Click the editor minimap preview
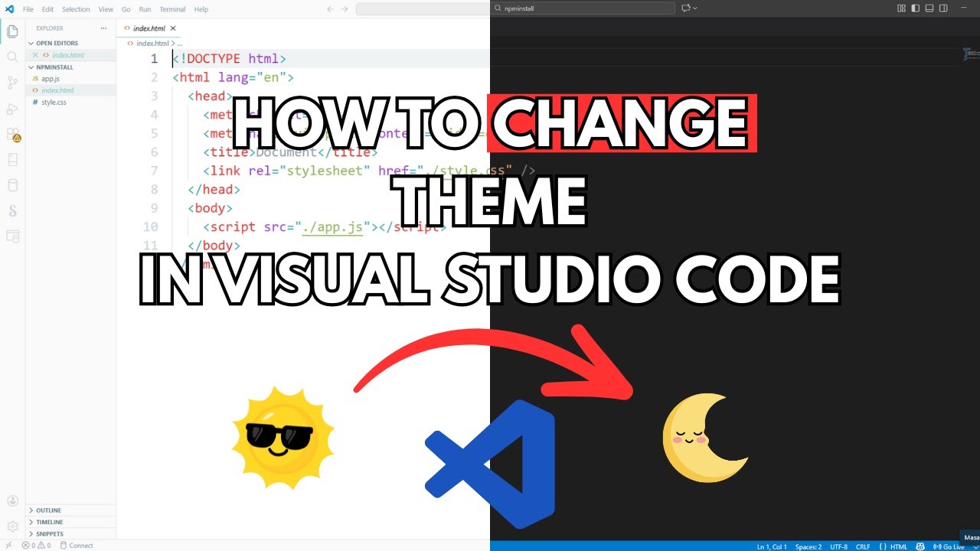Image resolution: width=980 pixels, height=551 pixels. 971,55
